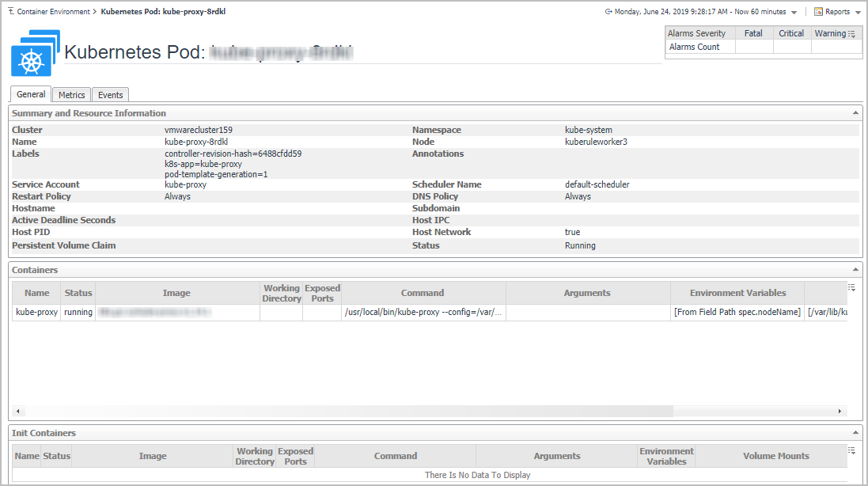
Task: Click the kube-system namespace value
Action: [589, 130]
